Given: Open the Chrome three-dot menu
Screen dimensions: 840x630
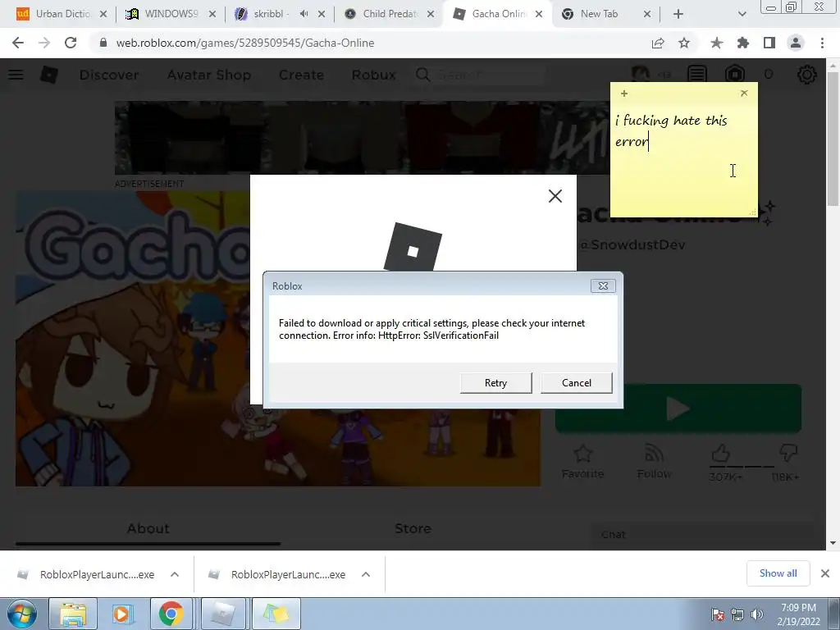Looking at the screenshot, I should coord(822,43).
